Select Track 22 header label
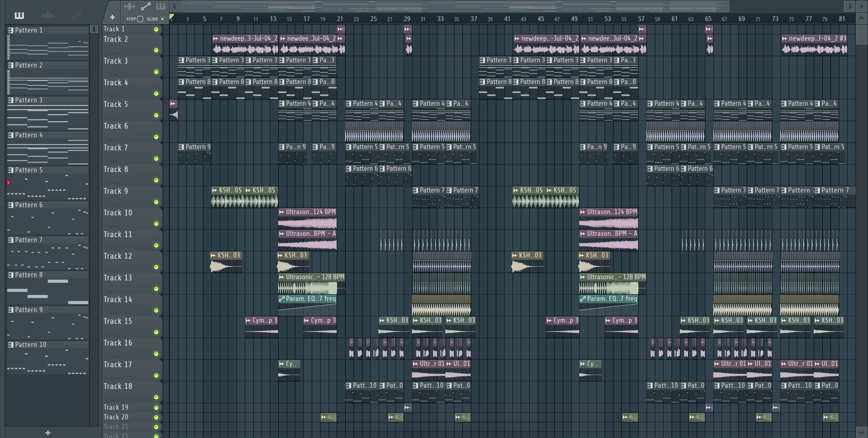 point(115,435)
